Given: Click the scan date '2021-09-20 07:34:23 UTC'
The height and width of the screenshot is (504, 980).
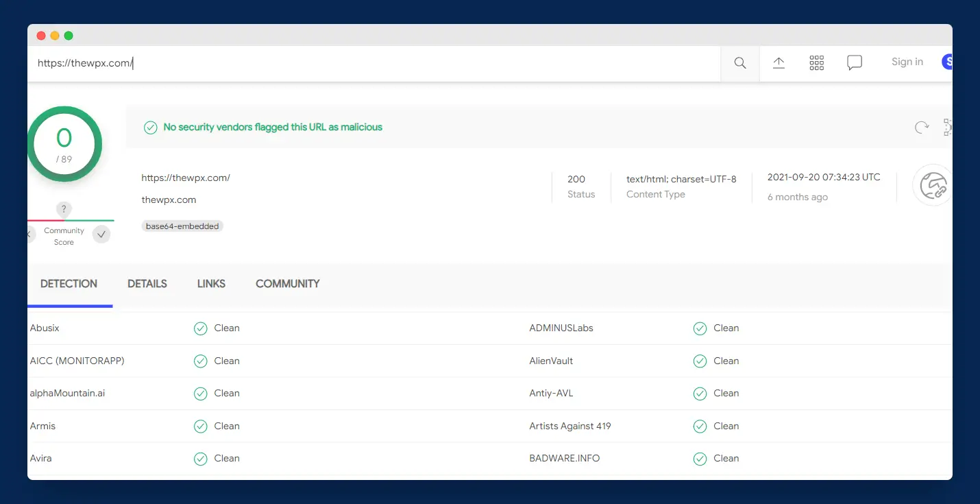Looking at the screenshot, I should (824, 177).
